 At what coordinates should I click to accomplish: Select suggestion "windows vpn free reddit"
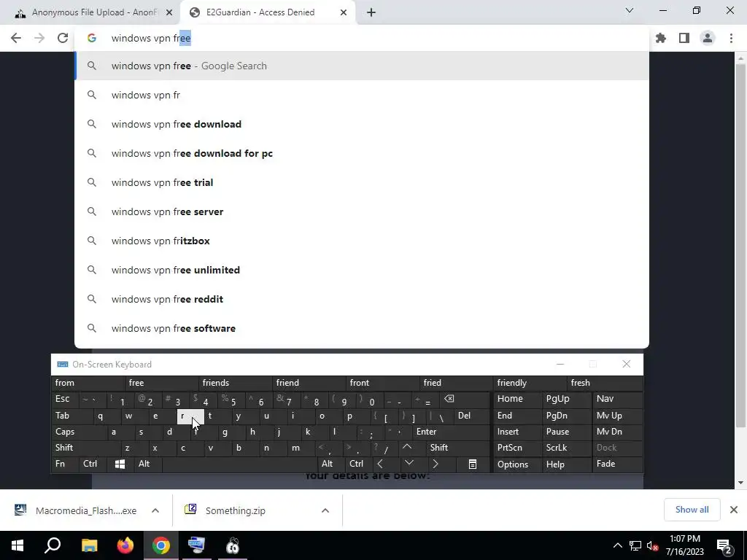coord(362,299)
